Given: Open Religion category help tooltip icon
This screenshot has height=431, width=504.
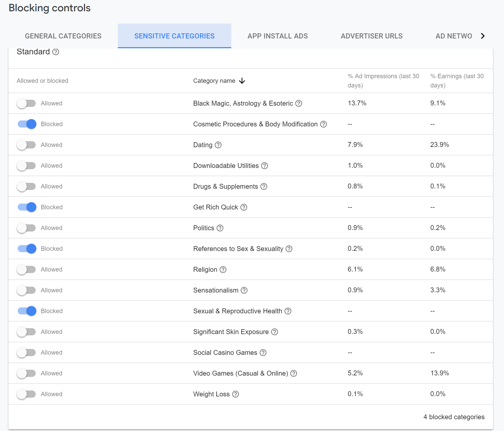Looking at the screenshot, I should [223, 270].
